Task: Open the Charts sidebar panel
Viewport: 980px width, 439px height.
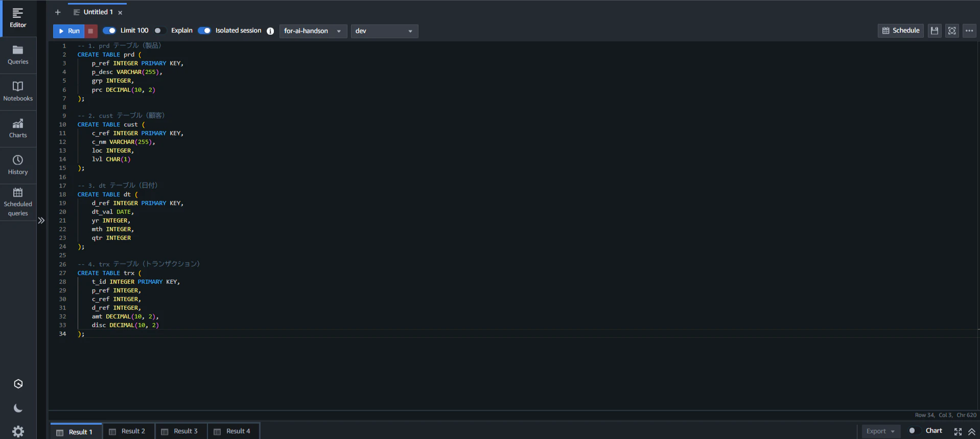Action: click(18, 129)
